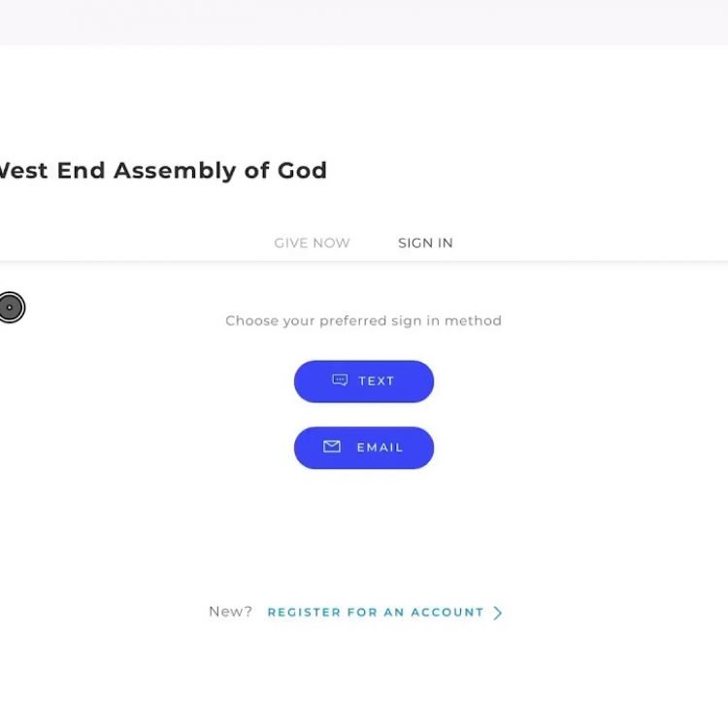Click the gray header bar at top

(x=364, y=21)
